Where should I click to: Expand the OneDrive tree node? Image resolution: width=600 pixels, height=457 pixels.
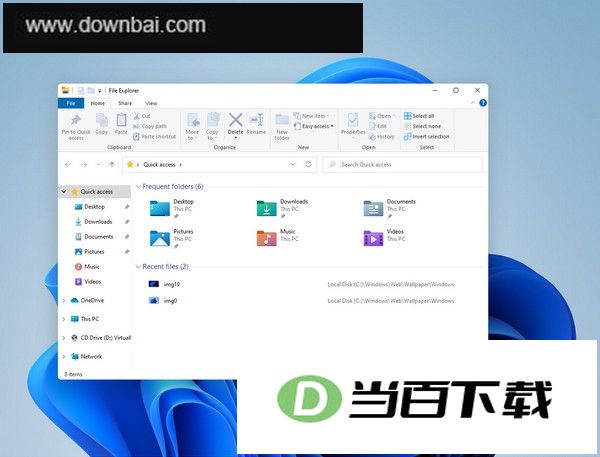coord(64,300)
